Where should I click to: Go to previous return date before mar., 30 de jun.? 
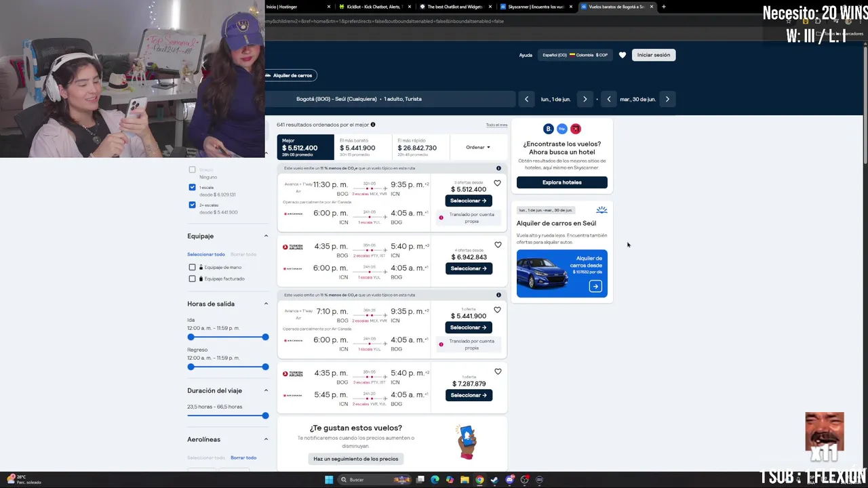[x=609, y=99]
